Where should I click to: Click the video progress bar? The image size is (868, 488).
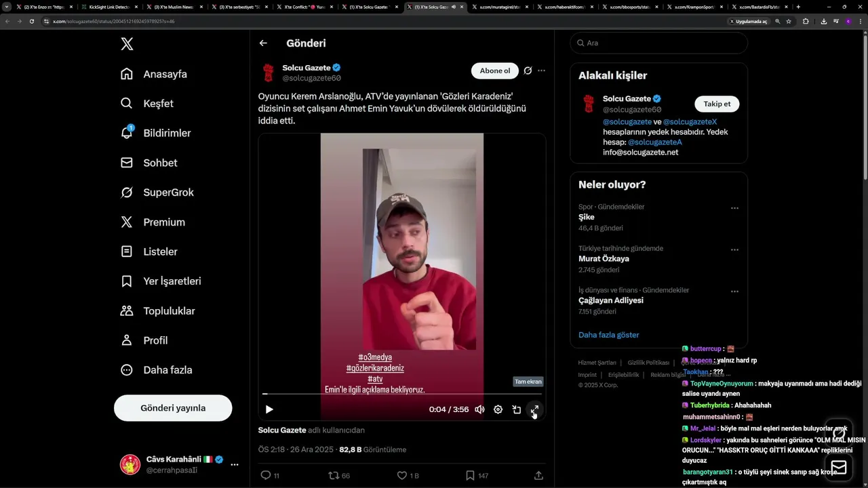coord(402,393)
